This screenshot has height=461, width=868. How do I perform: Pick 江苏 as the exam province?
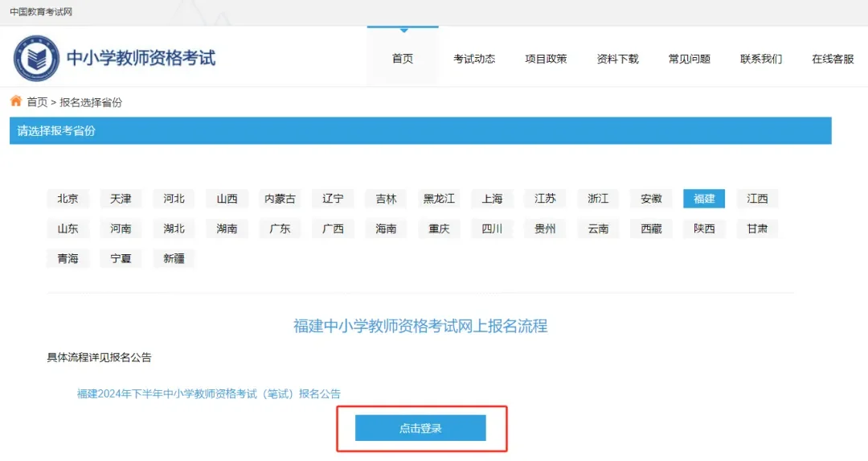point(545,199)
